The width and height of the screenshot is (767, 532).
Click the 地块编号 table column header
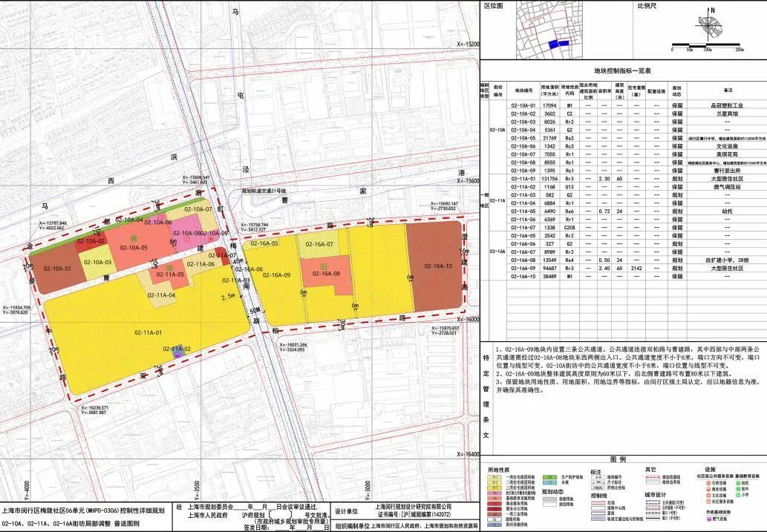(524, 91)
